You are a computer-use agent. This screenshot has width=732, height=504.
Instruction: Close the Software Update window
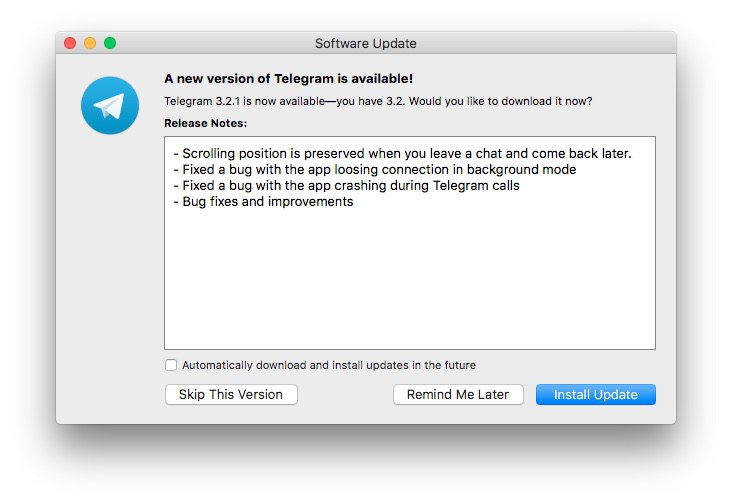click(70, 43)
